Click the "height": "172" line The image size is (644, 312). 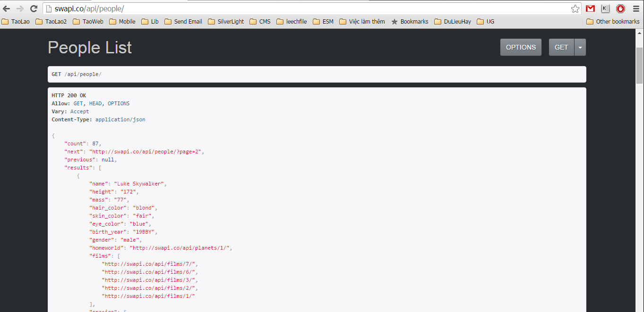coord(114,192)
